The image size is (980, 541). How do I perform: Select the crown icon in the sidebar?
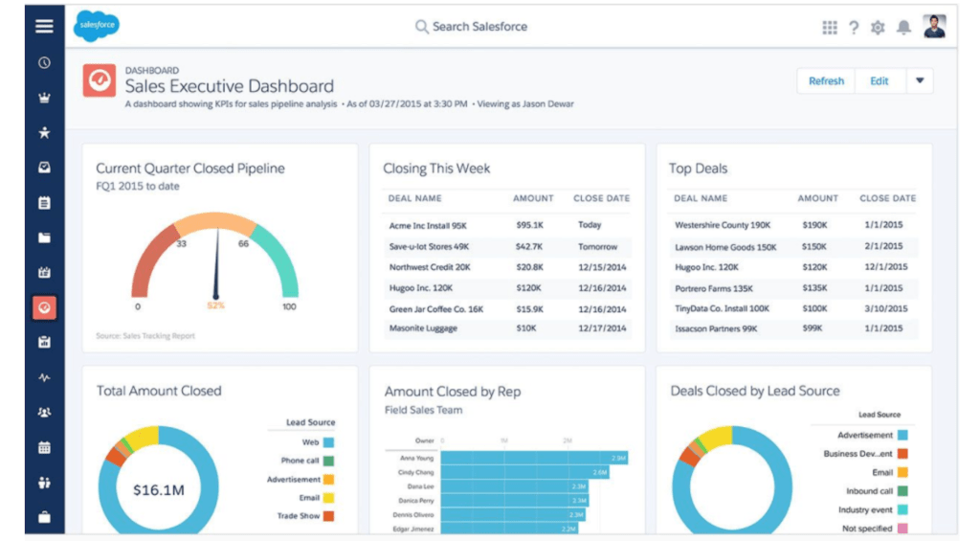[44, 98]
